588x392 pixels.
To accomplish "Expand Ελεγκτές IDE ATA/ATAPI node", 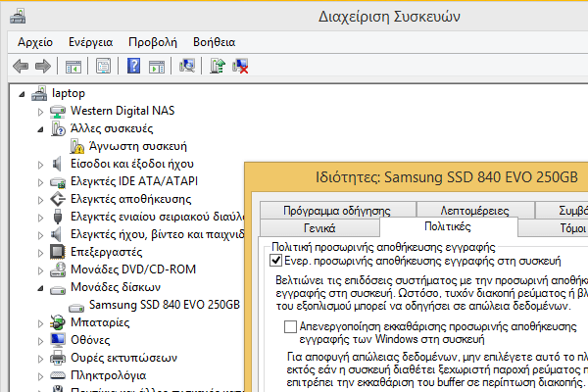I will click(40, 182).
